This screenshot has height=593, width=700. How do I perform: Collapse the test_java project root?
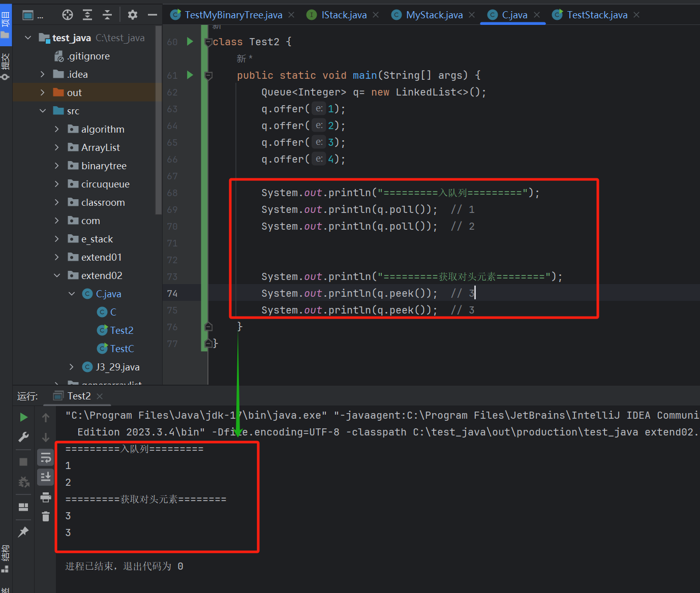(28, 38)
